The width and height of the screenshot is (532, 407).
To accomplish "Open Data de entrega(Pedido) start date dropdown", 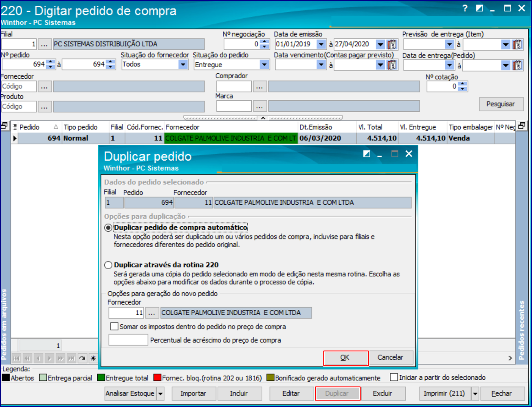I will pyautogui.click(x=450, y=65).
